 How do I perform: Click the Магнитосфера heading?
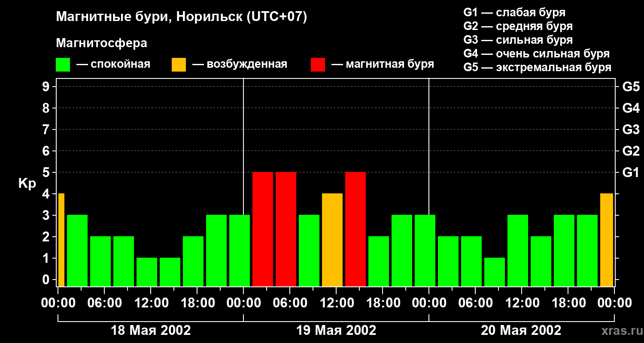pyautogui.click(x=101, y=43)
